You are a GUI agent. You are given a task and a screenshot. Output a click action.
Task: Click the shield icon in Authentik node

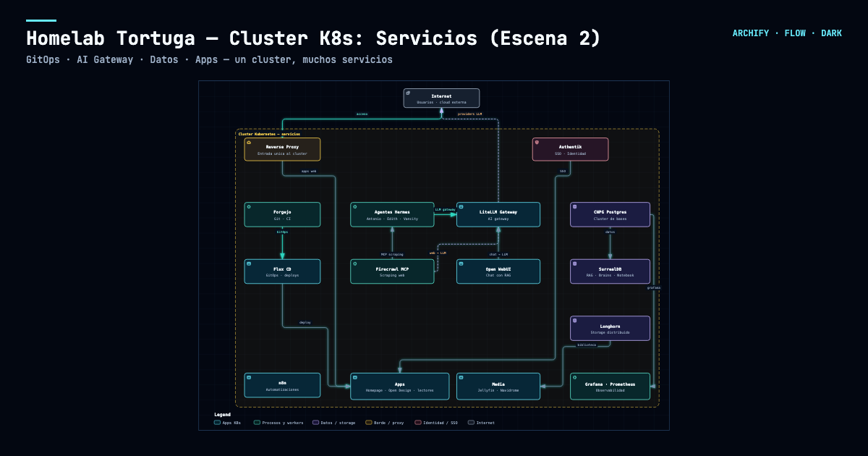[x=537, y=143]
